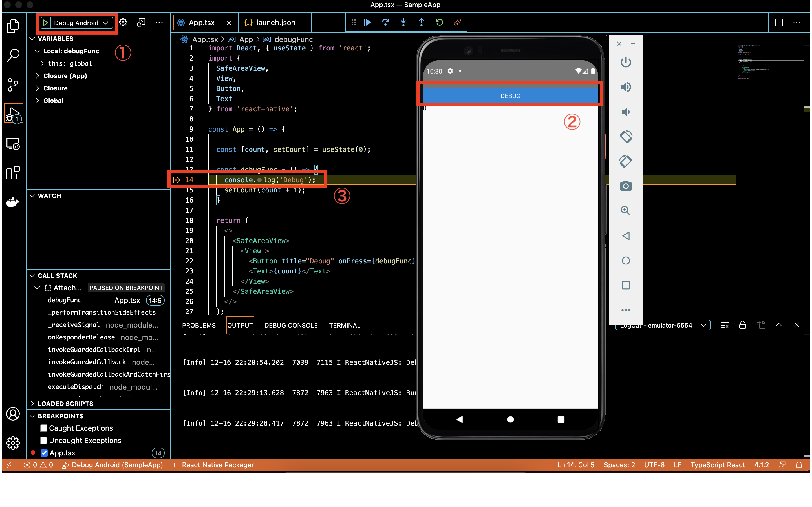
Task: Switch to the DEBUG CONSOLE tab
Action: point(291,325)
